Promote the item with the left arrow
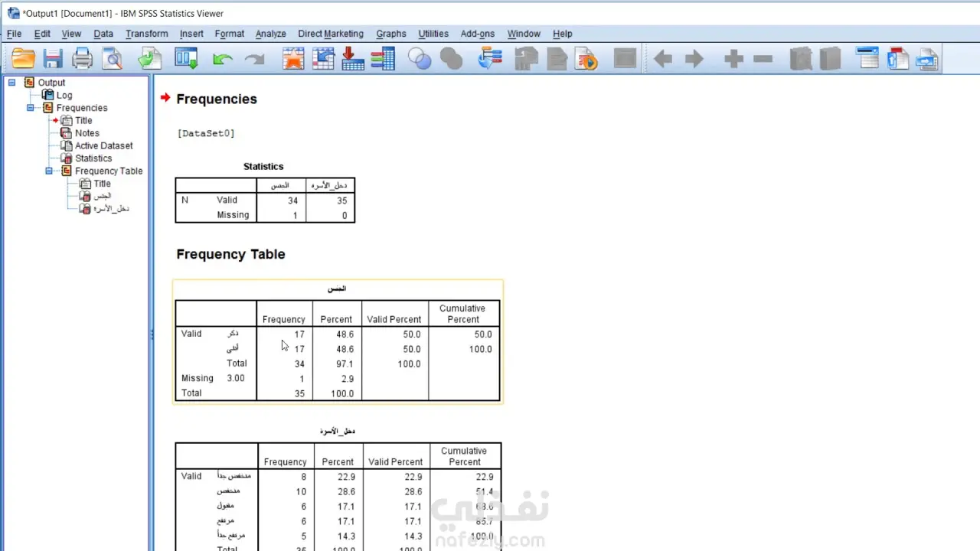Viewport: 980px width, 551px height. point(663,59)
